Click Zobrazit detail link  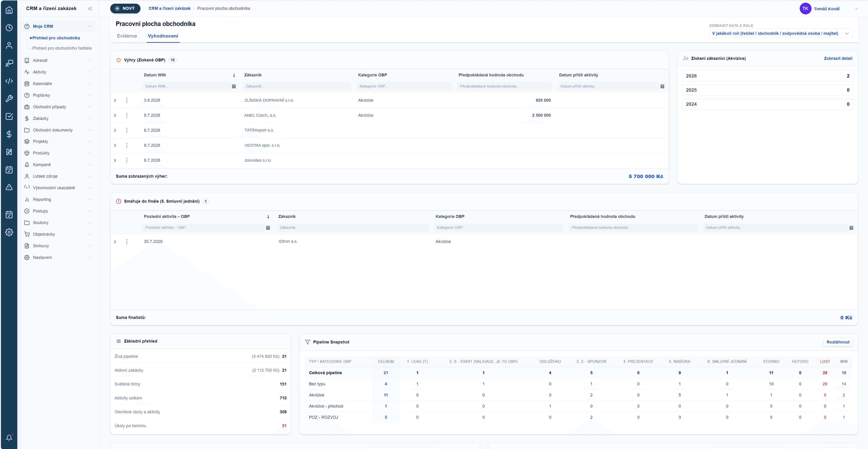(x=838, y=58)
